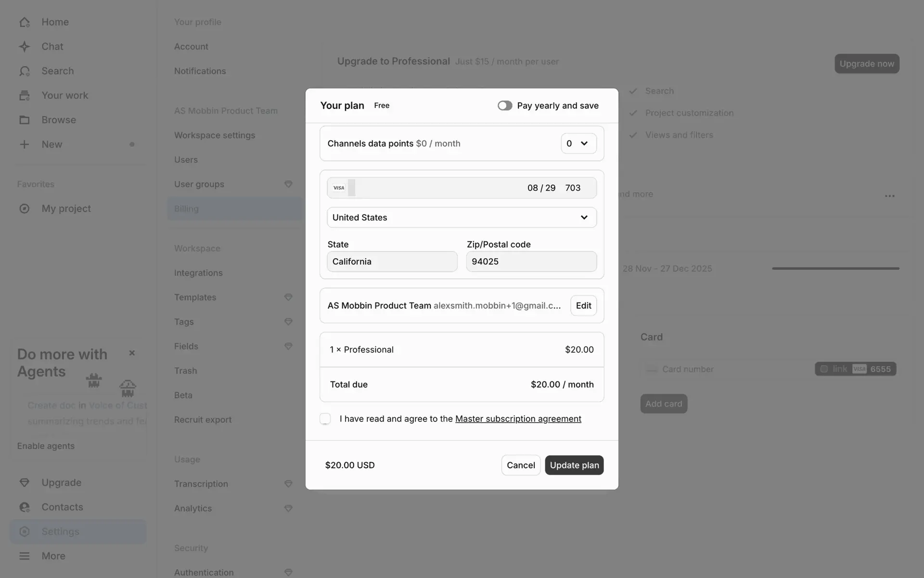Viewport: 924px width, 578px height.
Task: Click the Your work stack icon
Action: point(25,95)
